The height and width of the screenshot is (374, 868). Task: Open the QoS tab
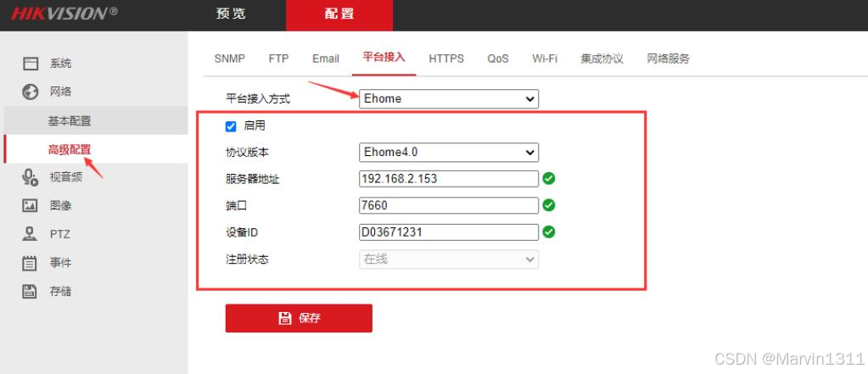[498, 59]
